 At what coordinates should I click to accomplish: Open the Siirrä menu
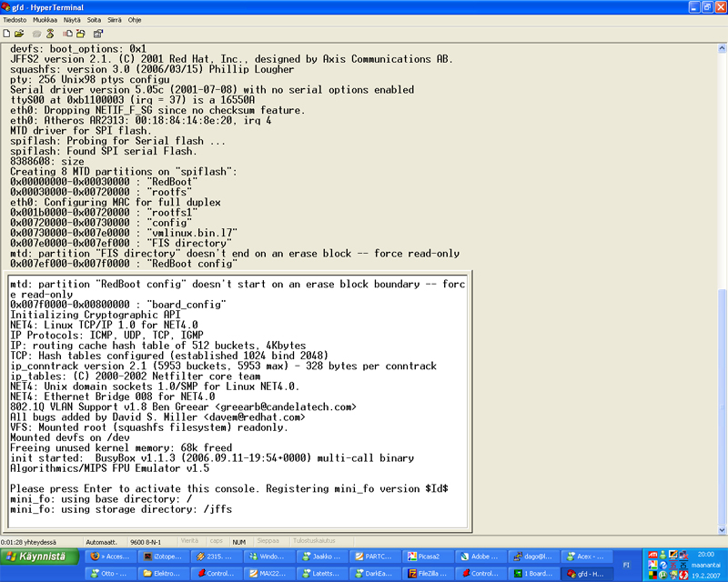click(115, 20)
